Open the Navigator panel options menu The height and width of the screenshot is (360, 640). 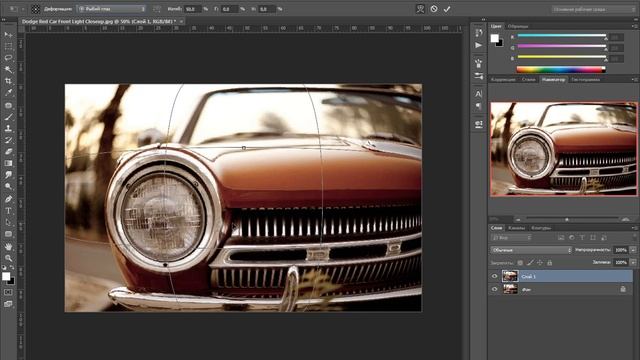[634, 80]
